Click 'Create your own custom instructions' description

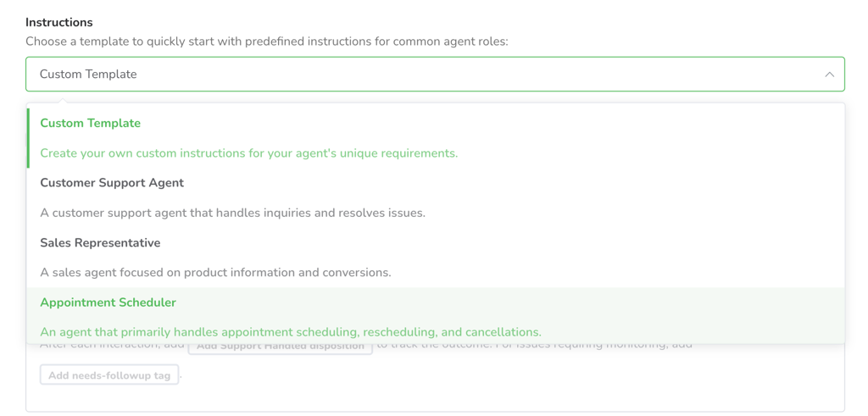[x=249, y=153]
